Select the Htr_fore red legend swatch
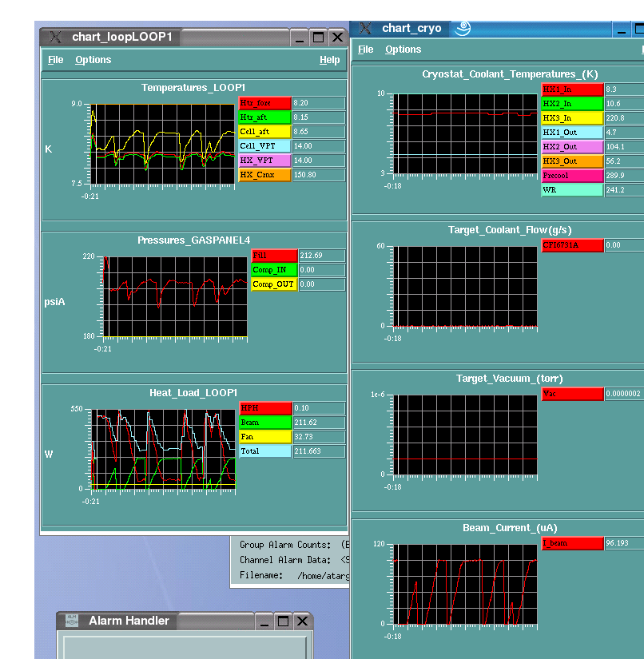 264,103
